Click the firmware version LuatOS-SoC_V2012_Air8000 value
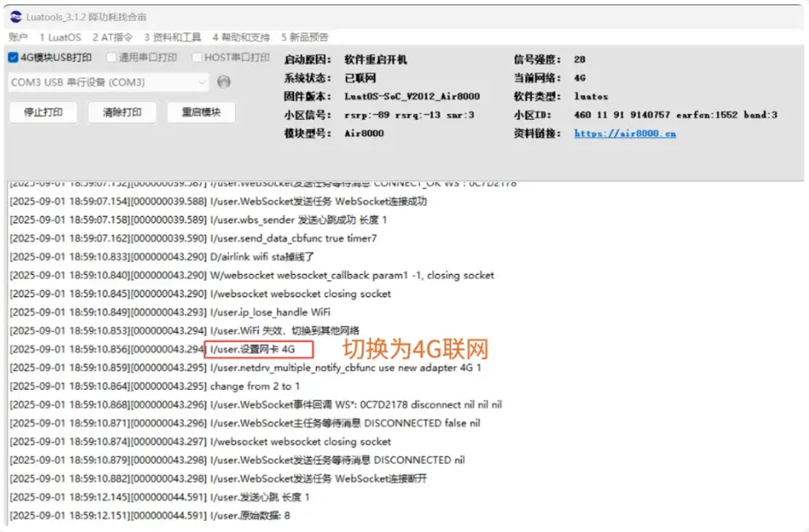The height and width of the screenshot is (532, 809). coord(411,96)
